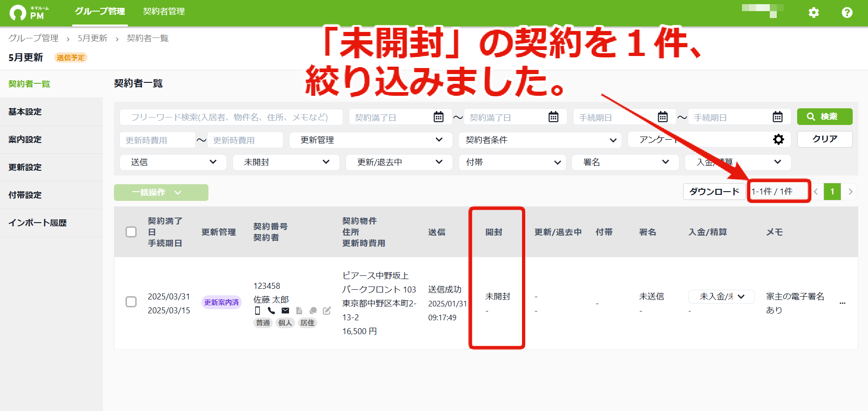
Task: Click 送信成功 status text
Action: pyautogui.click(x=445, y=289)
